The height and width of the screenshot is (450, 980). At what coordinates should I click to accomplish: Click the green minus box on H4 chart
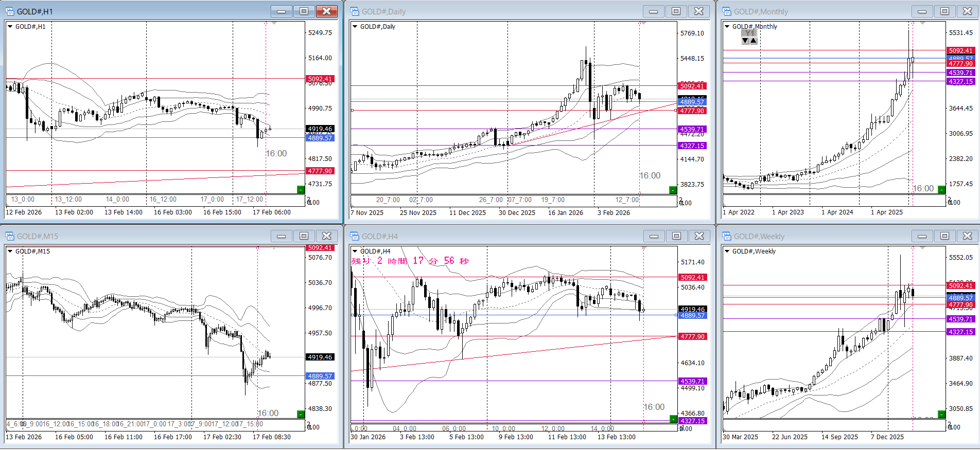tap(673, 419)
